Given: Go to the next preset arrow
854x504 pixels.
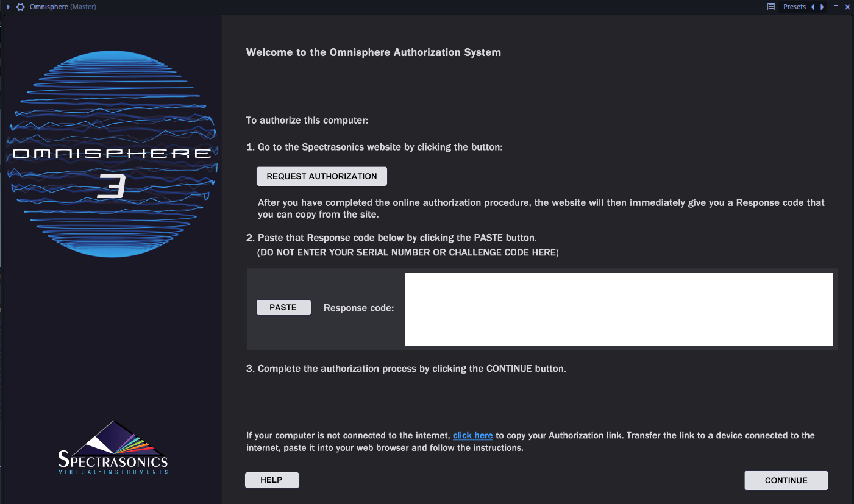Looking at the screenshot, I should [x=822, y=7].
